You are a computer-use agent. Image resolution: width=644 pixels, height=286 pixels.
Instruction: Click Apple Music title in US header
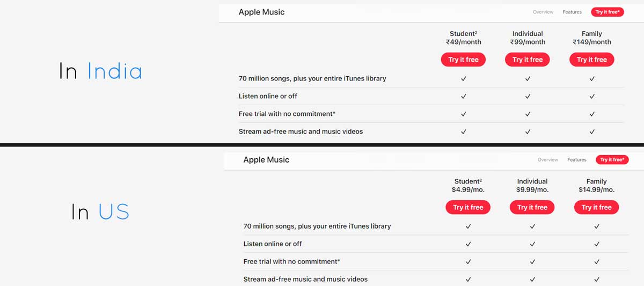tap(266, 159)
